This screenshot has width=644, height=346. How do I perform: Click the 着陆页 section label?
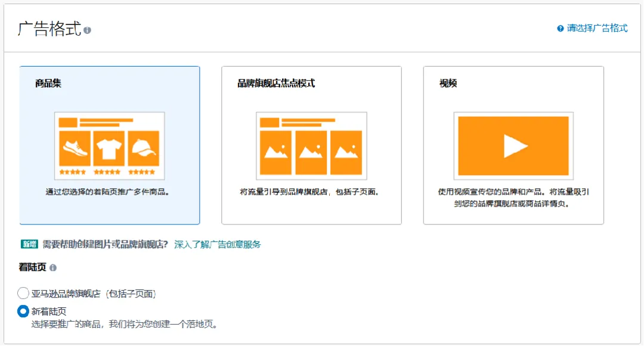point(32,267)
